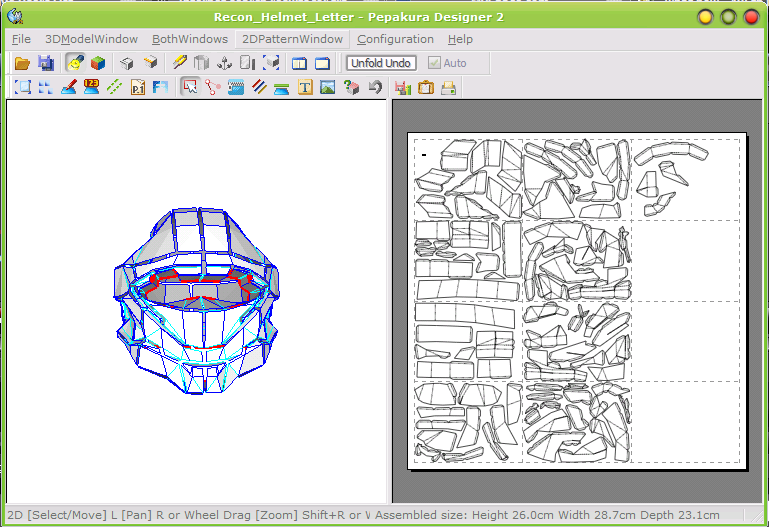Click the blue F flip pattern icon
The width and height of the screenshot is (769, 527).
pyautogui.click(x=160, y=87)
